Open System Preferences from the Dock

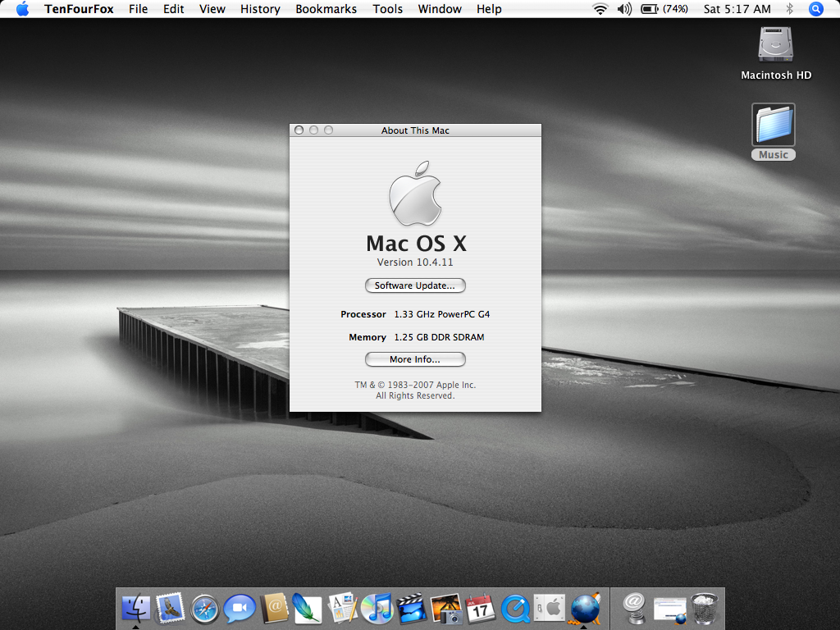point(550,609)
